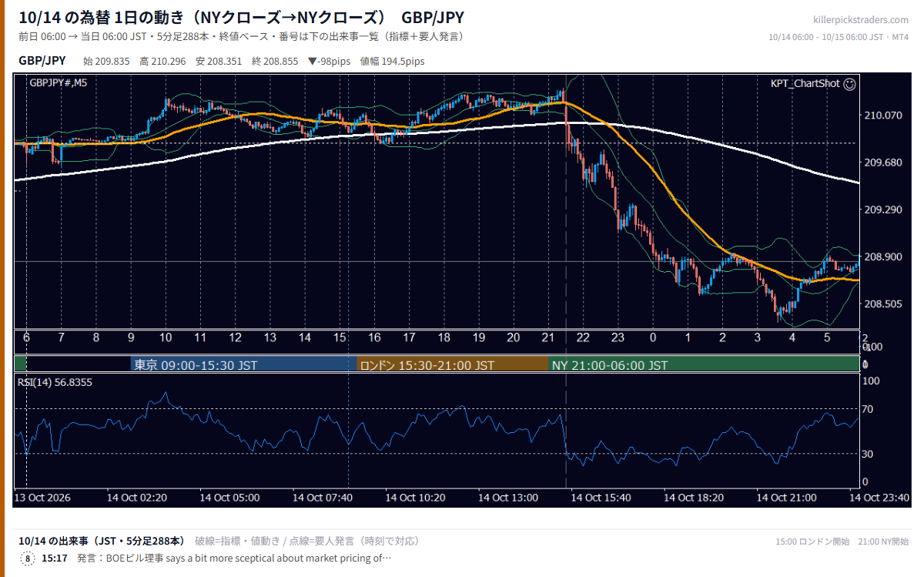Viewport: 924px width, 577px height.
Task: Click the 14 Oct 02:20 time label
Action: pos(136,498)
